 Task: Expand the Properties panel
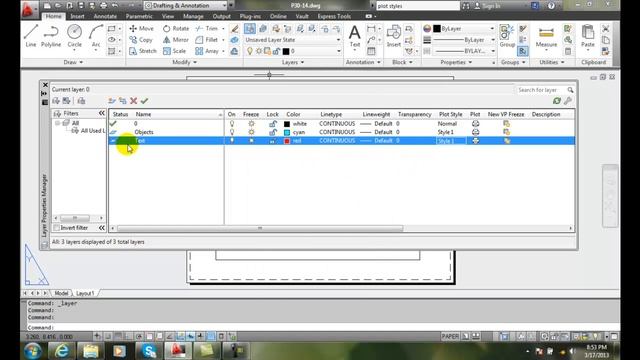(456, 62)
